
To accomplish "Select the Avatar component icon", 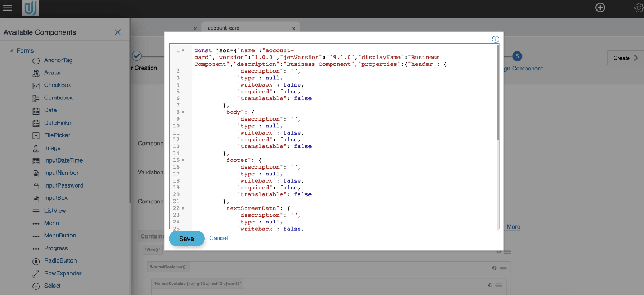I will [x=36, y=73].
